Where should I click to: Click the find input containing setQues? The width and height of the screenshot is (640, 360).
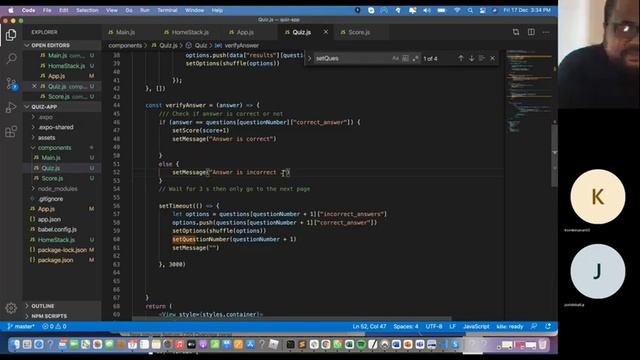(x=352, y=58)
